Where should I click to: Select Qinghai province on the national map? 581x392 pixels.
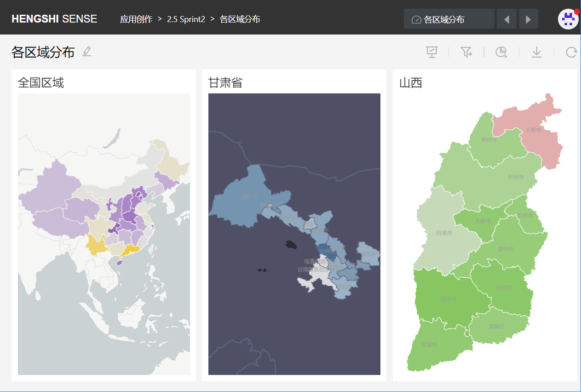point(82,209)
